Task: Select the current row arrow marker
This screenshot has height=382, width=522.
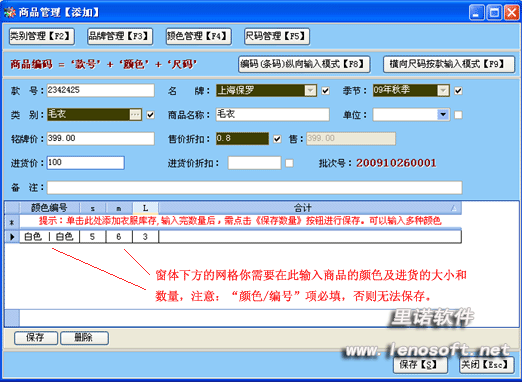Action: pos(12,237)
